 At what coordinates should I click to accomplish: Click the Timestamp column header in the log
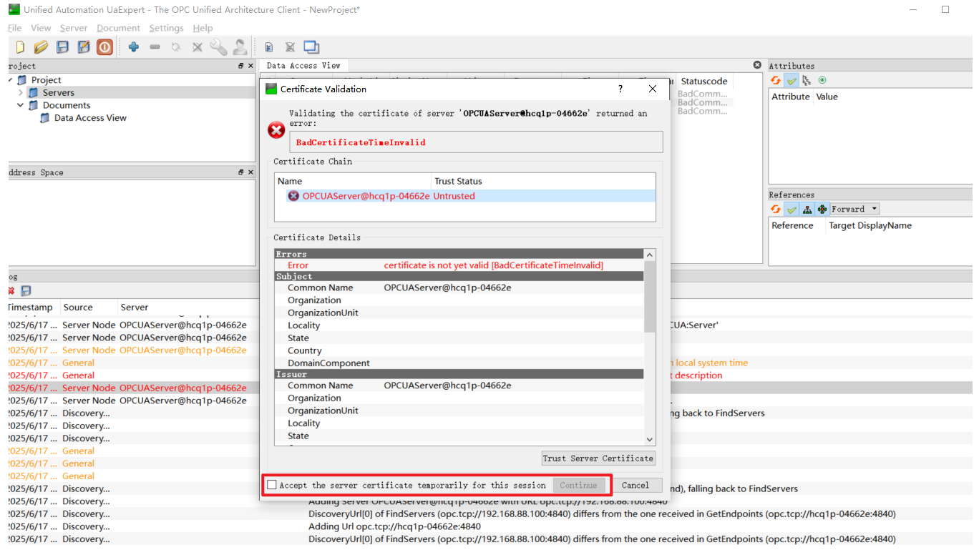click(31, 308)
